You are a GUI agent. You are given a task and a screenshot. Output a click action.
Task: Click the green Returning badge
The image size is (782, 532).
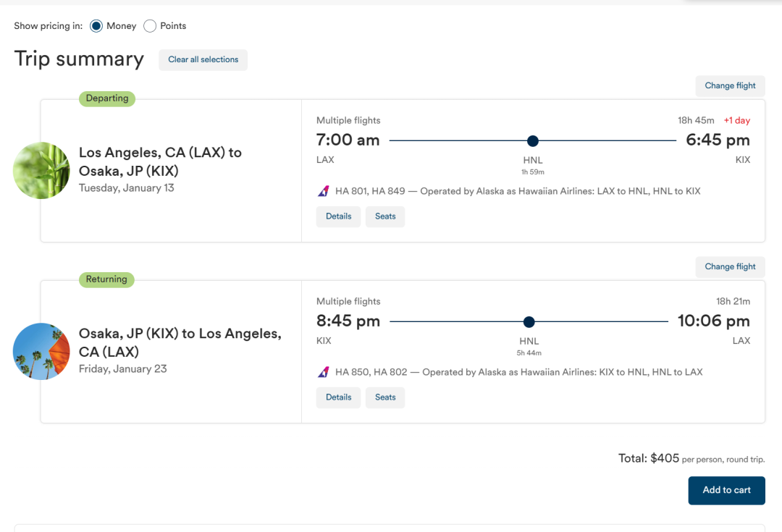tap(106, 279)
